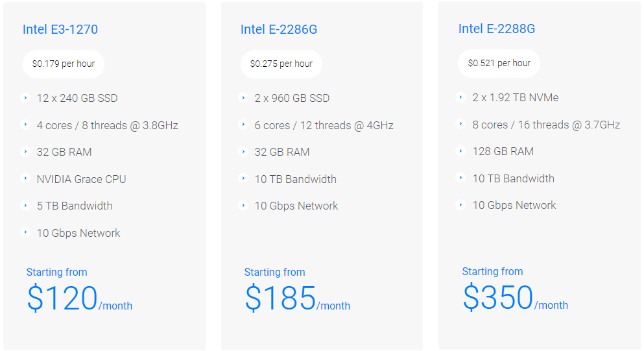This screenshot has width=644, height=351.
Task: Click chevron bullet beside 10 Gbps Network in E3-1270
Action: [x=25, y=232]
